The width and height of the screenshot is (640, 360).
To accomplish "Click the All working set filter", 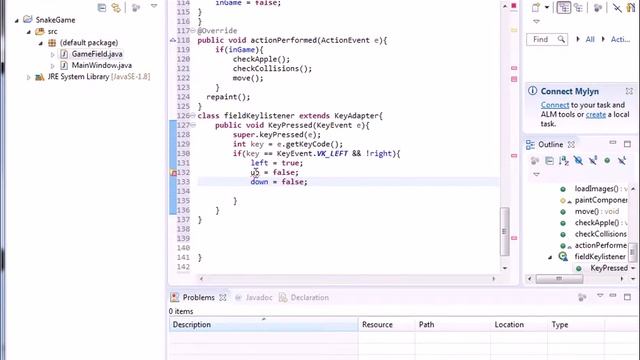I will coord(590,40).
